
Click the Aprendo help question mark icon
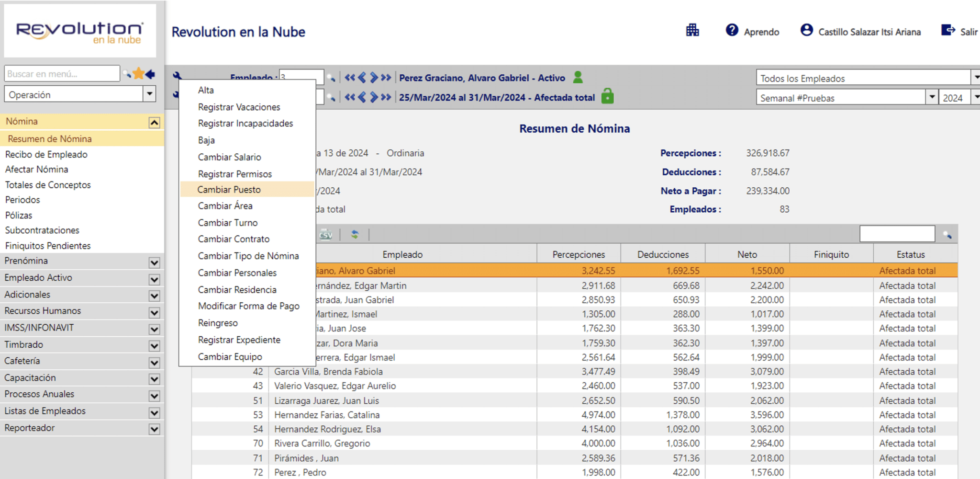[732, 31]
